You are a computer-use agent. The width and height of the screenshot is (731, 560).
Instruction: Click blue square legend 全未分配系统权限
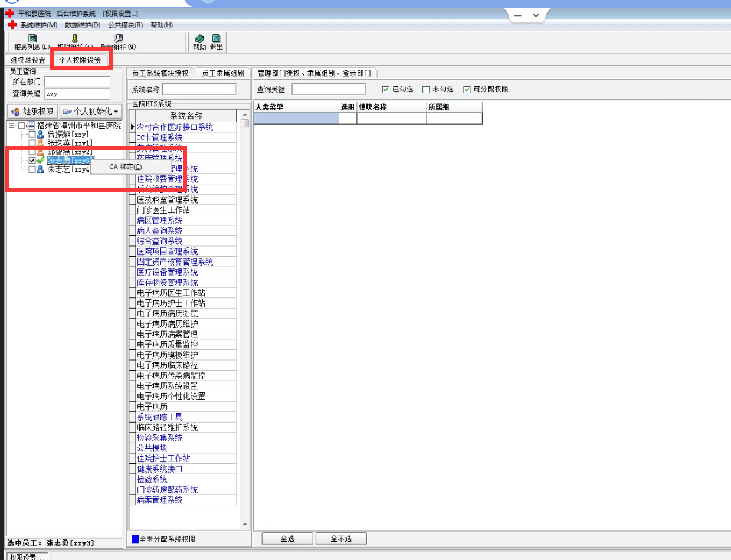135,539
